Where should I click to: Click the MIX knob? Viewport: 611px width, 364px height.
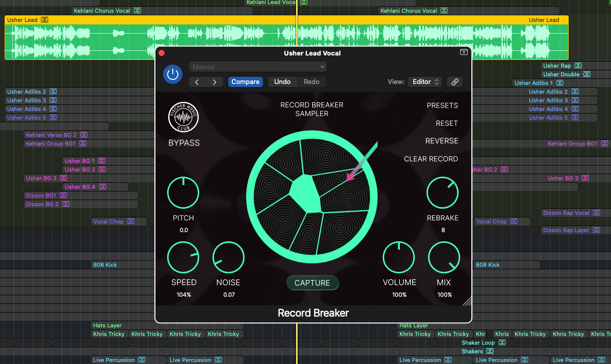click(x=444, y=257)
